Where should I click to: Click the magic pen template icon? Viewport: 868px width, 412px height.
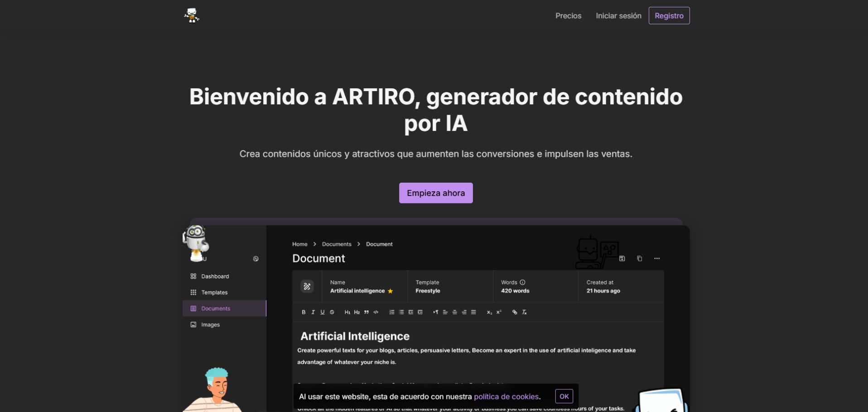307,286
